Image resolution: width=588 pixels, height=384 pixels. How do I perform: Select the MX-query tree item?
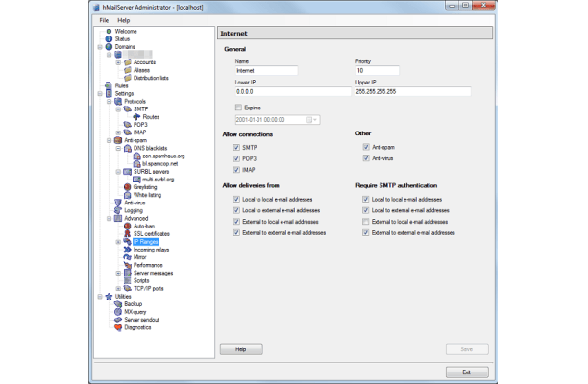(135, 312)
